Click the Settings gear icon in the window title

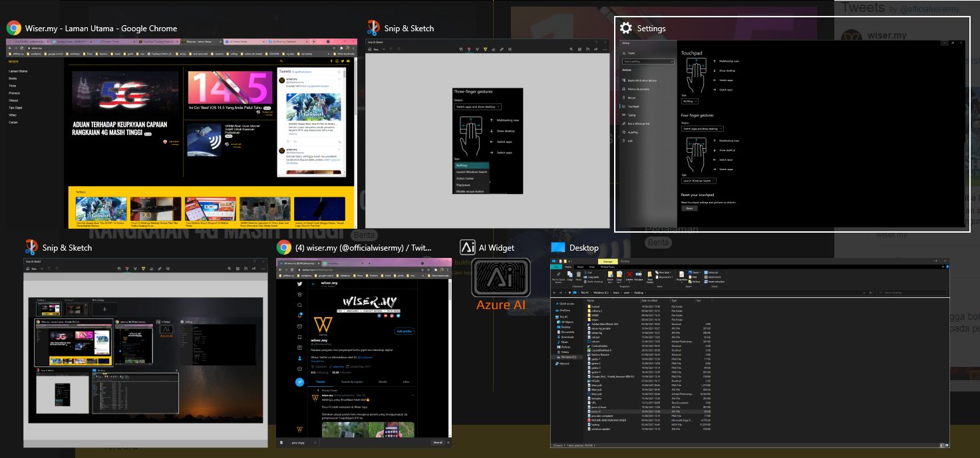point(625,28)
